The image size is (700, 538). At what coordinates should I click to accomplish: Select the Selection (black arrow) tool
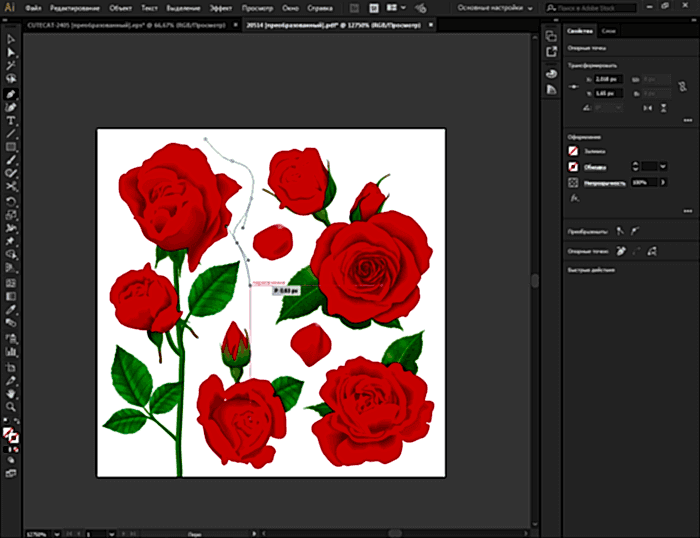pos(11,39)
